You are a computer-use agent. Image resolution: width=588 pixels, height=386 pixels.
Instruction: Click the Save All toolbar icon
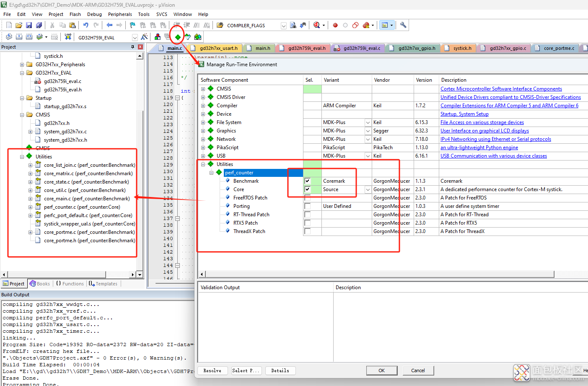click(x=39, y=25)
